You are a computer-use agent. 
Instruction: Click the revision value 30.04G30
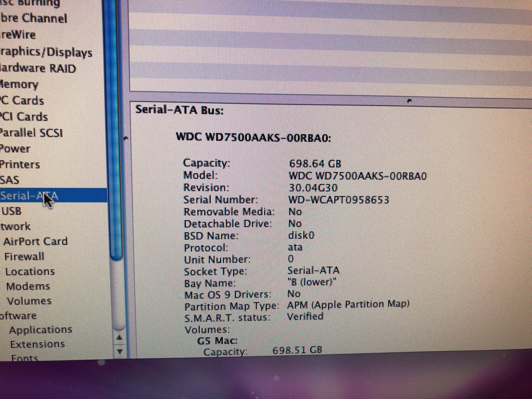[x=313, y=188]
